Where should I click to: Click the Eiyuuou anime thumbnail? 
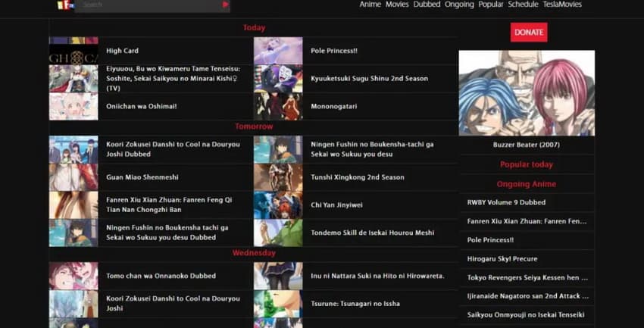coord(73,79)
